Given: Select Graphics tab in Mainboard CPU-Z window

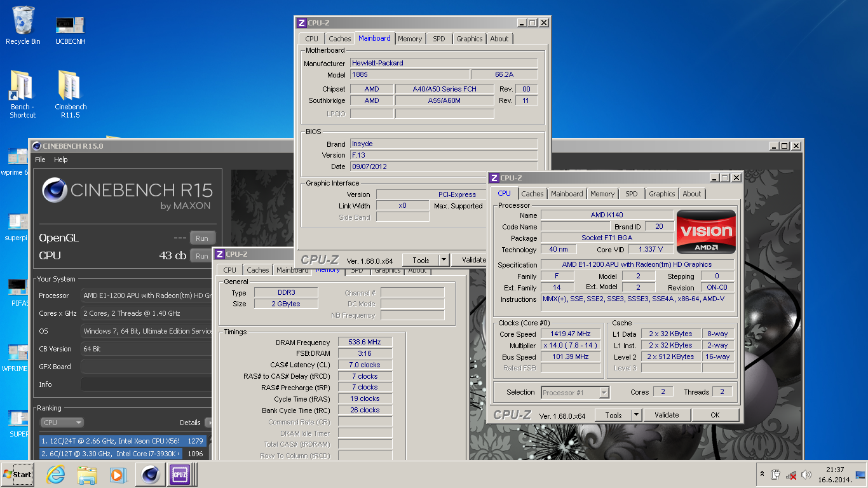Looking at the screenshot, I should [x=469, y=39].
